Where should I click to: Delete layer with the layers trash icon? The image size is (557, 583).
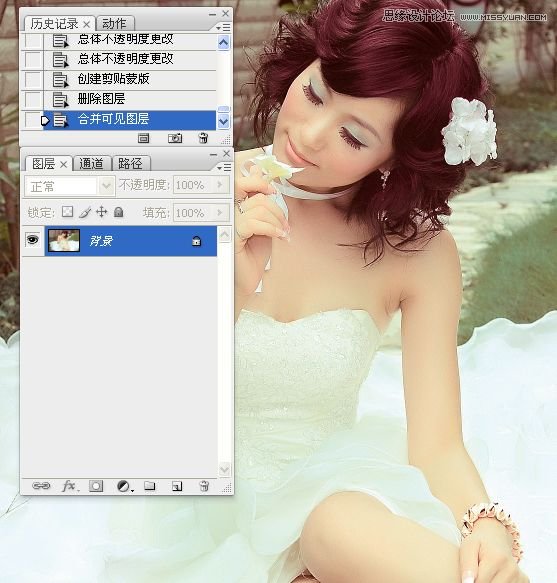pyautogui.click(x=204, y=486)
